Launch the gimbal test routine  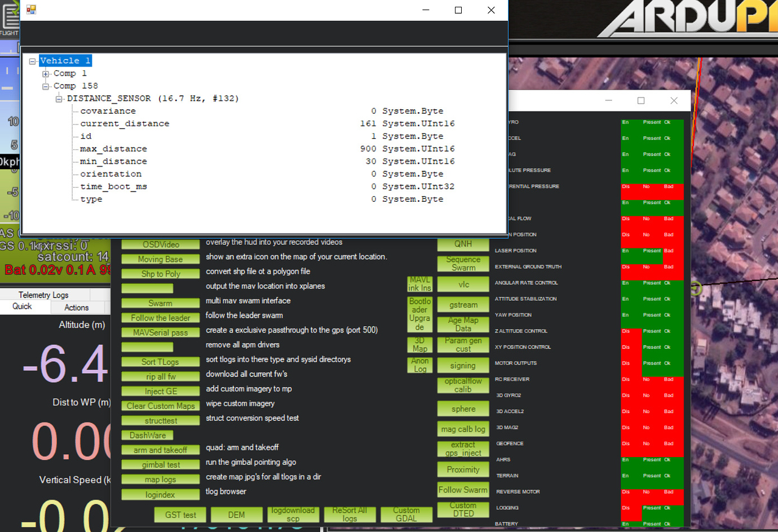[160, 464]
